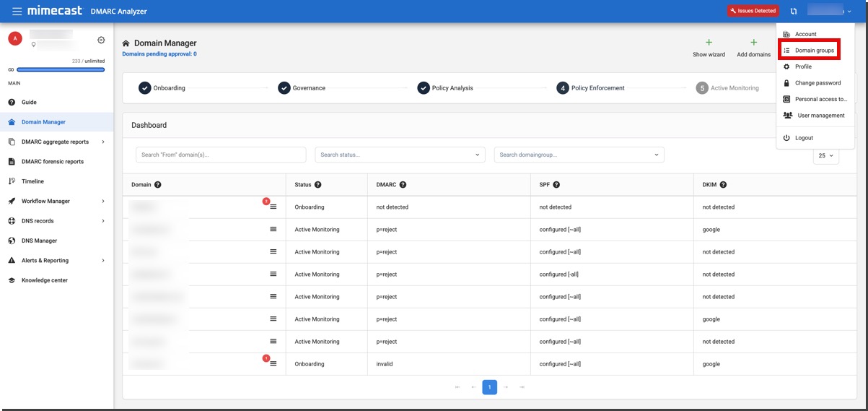Open row menu for configured [-all] domain

273,274
